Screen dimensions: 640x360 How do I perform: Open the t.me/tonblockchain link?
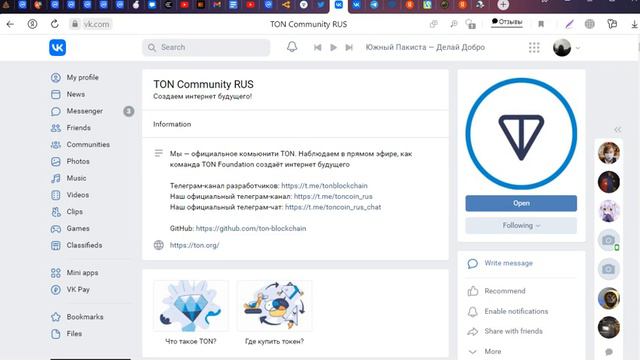click(x=324, y=185)
